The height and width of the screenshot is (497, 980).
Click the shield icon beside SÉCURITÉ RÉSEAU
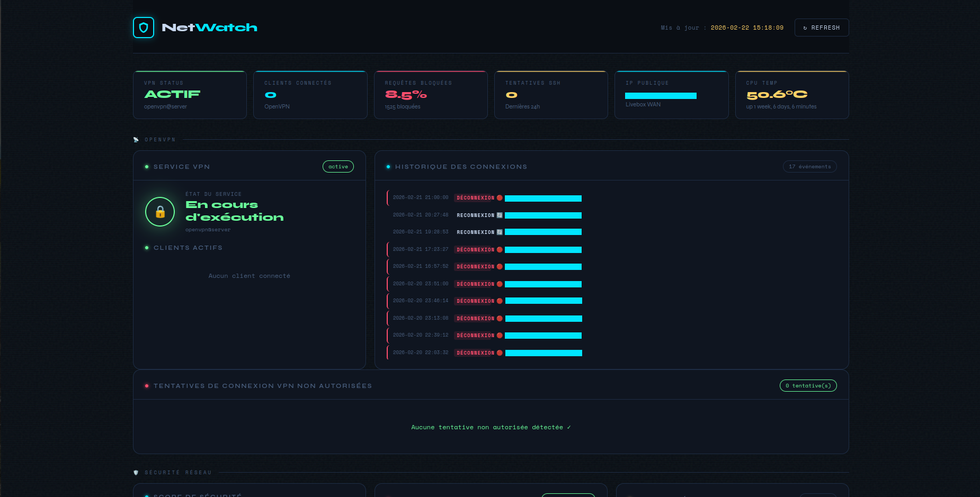[136, 472]
